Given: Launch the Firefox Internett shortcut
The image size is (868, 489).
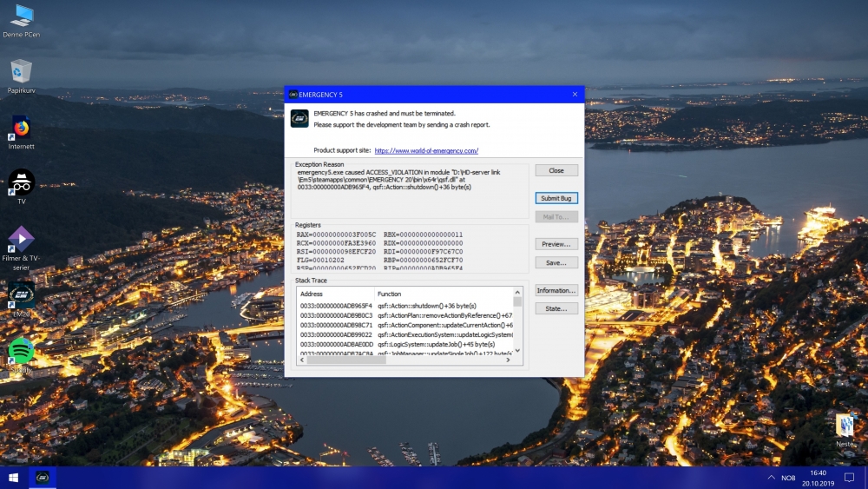Looking at the screenshot, I should tap(22, 132).
